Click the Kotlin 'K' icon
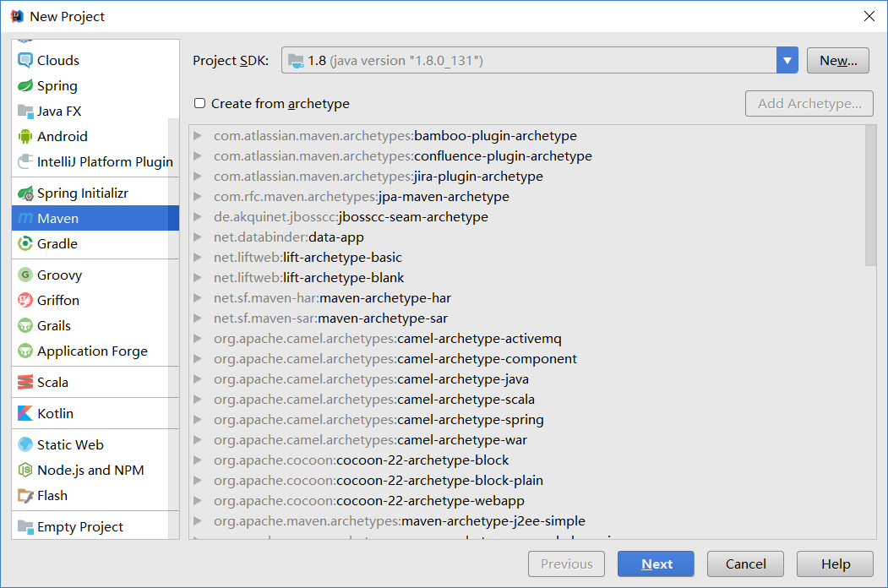Viewport: 888px width, 588px height. pyautogui.click(x=25, y=413)
